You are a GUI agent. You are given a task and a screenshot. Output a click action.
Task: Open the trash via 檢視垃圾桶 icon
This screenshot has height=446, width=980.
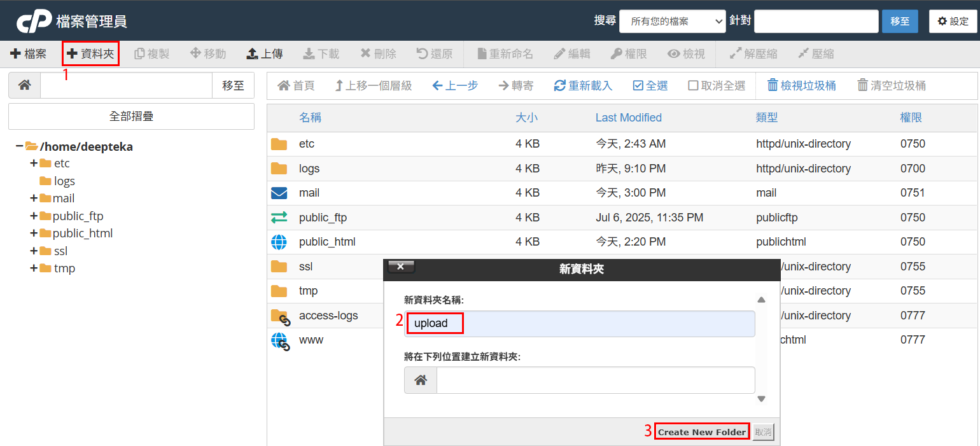tap(773, 85)
